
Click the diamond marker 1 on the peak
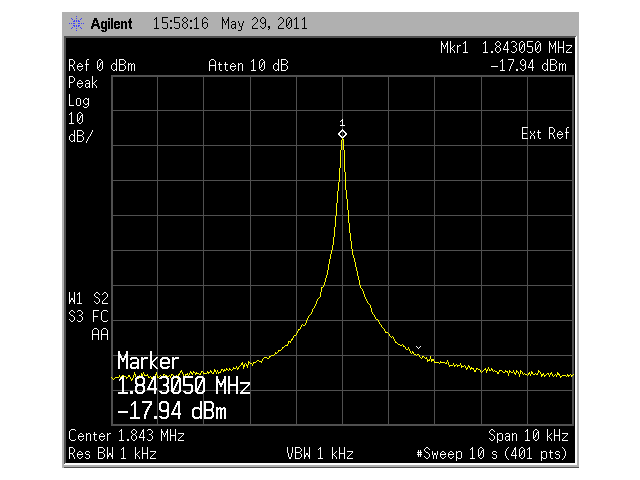(342, 134)
